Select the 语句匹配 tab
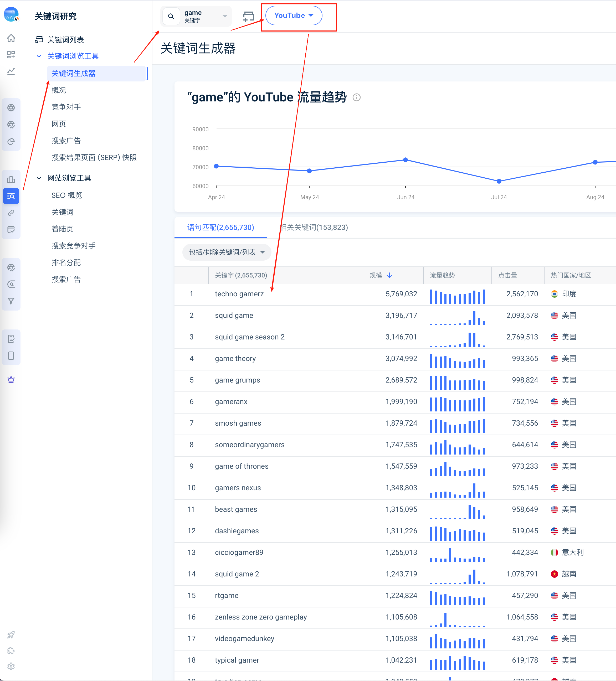The height and width of the screenshot is (681, 616). click(221, 227)
